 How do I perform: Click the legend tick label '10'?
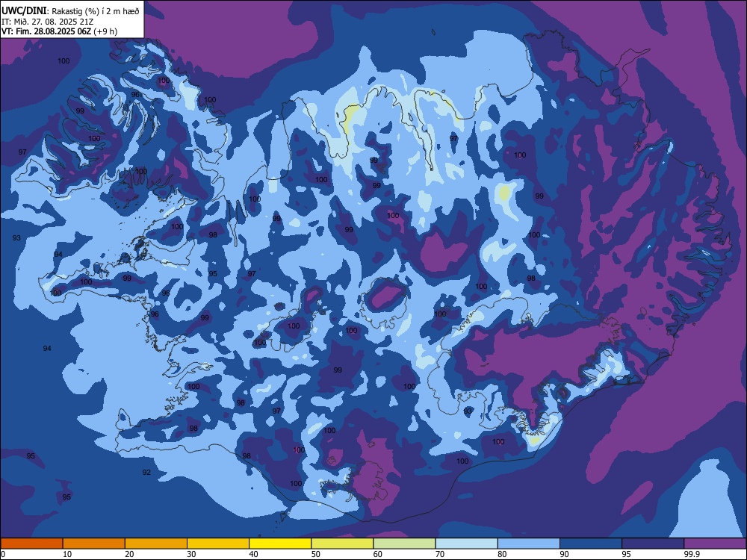click(x=67, y=554)
